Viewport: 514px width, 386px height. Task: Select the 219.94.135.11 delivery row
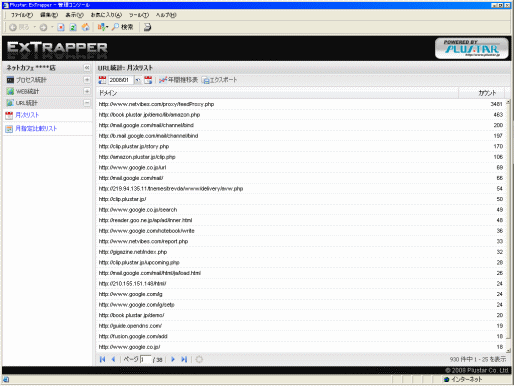(301, 189)
